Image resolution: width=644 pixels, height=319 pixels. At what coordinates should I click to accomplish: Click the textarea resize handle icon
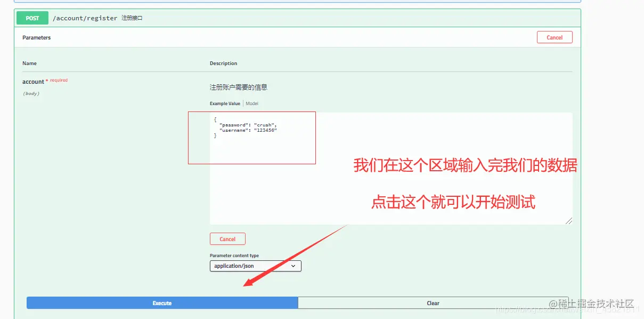tap(569, 220)
